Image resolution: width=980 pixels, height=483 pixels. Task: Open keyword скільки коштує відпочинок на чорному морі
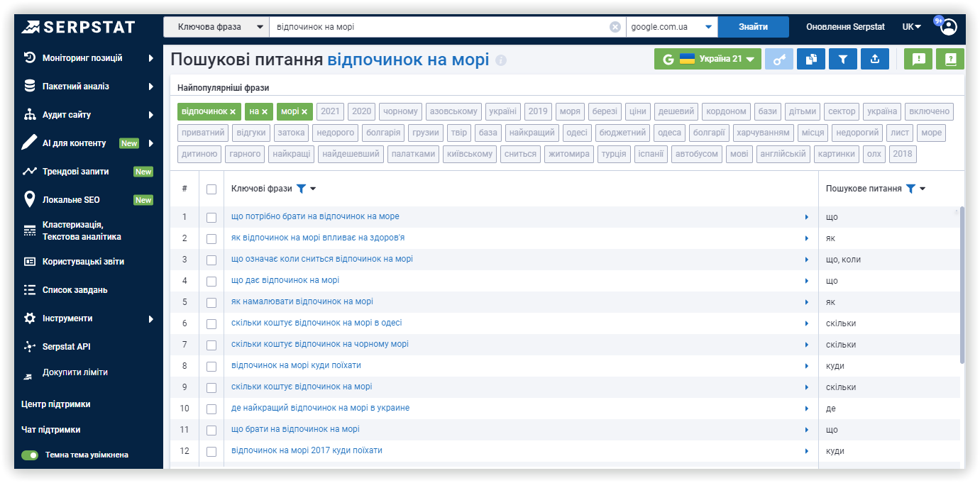click(x=320, y=344)
